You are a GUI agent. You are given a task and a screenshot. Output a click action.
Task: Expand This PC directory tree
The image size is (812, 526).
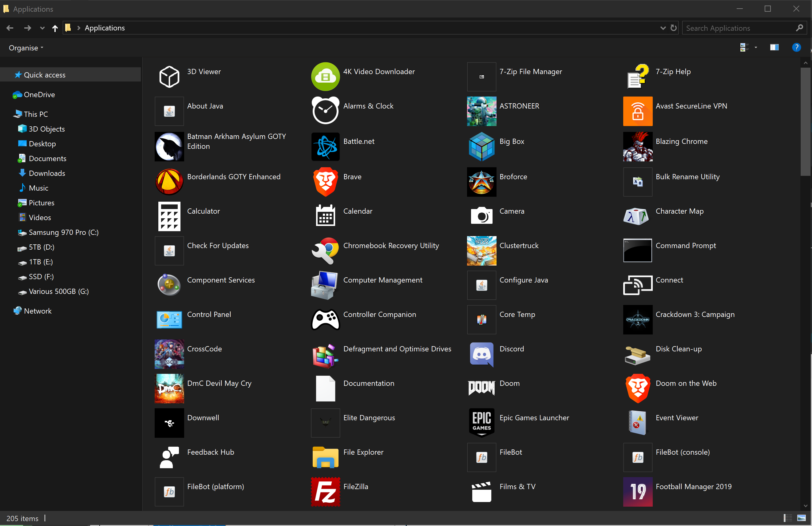pyautogui.click(x=5, y=114)
